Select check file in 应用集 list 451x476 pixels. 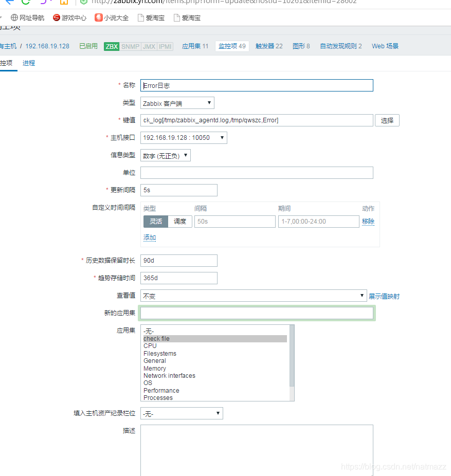[215, 338]
